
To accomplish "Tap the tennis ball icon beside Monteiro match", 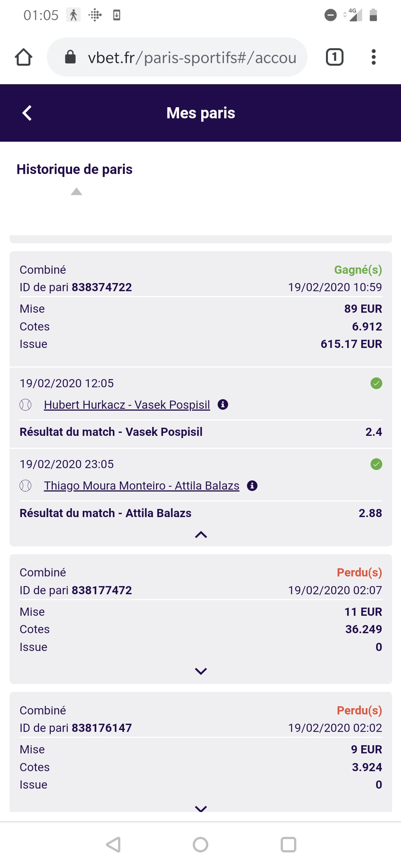I will tap(26, 486).
